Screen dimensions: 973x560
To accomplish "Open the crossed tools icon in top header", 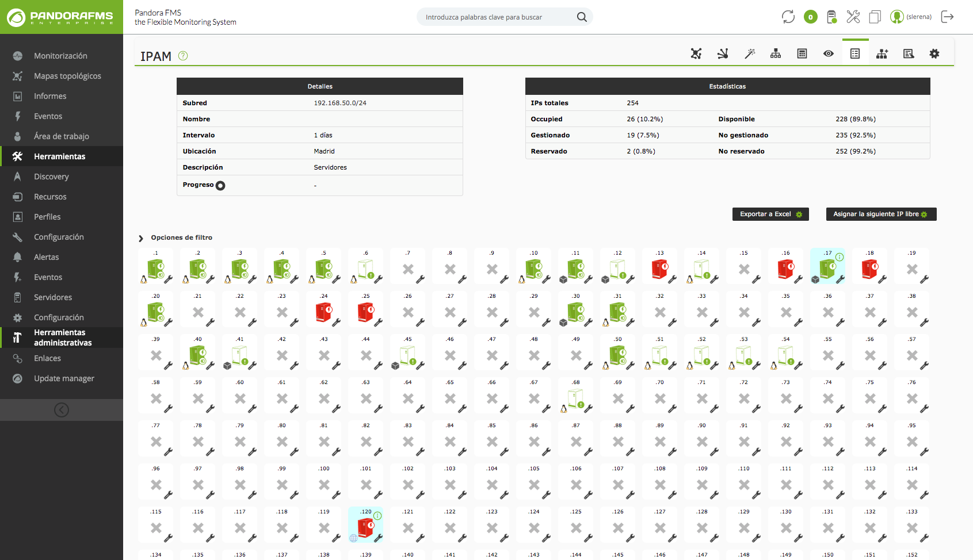I will point(853,17).
